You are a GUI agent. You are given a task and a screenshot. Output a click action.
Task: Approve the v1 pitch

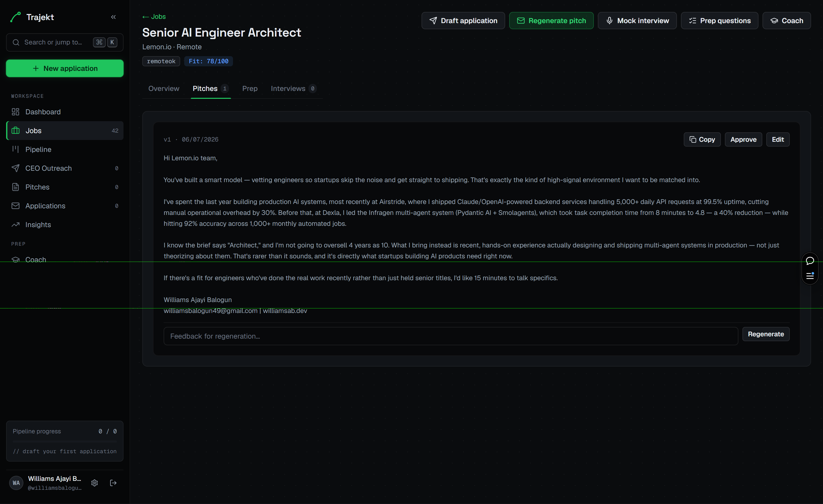(743, 140)
